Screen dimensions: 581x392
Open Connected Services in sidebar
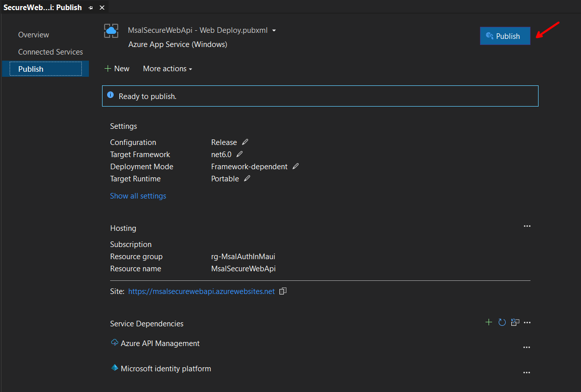51,52
